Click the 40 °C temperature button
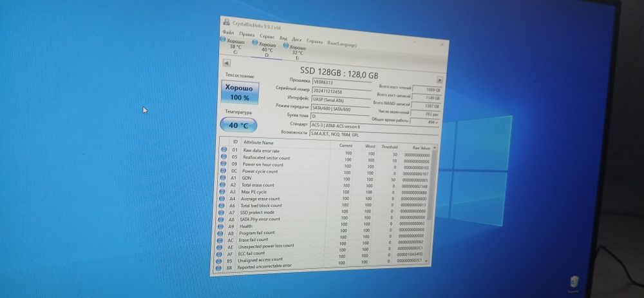The width and height of the screenshot is (644, 298). [239, 125]
